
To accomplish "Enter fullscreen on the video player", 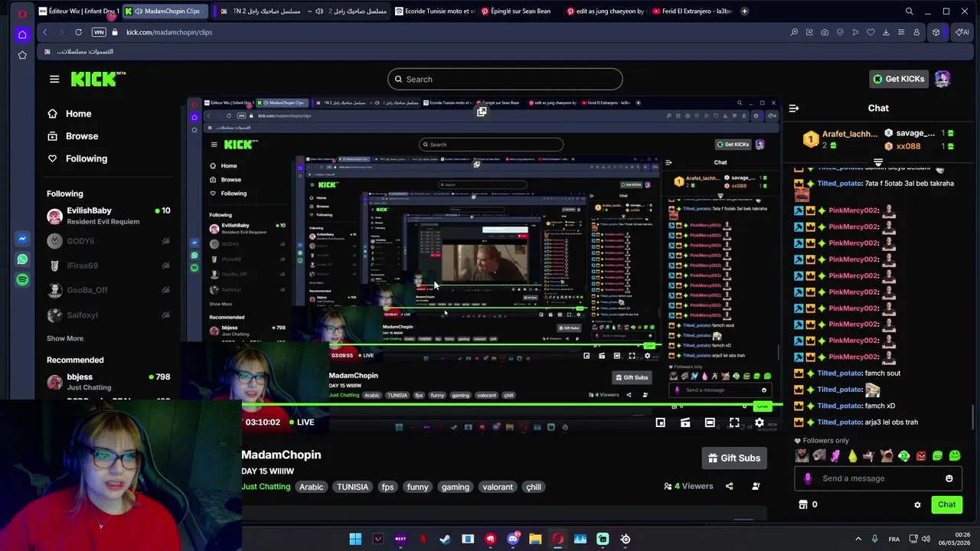I will tap(734, 422).
